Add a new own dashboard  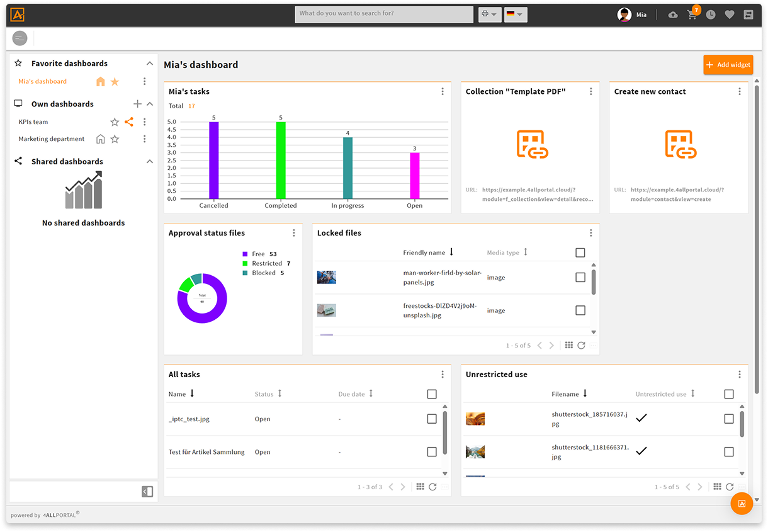(x=137, y=104)
